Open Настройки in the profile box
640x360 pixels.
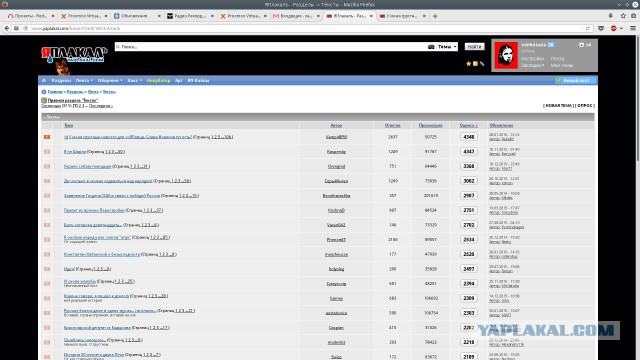click(532, 59)
